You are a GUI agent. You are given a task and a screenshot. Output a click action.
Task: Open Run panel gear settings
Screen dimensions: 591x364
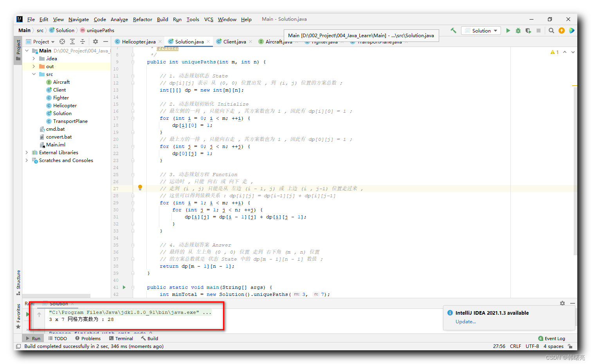(x=562, y=303)
